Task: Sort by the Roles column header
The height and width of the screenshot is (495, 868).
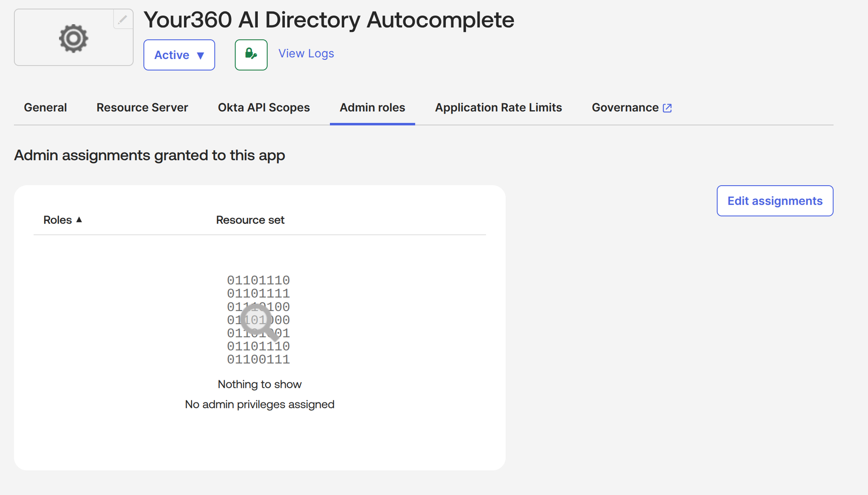Action: click(62, 220)
